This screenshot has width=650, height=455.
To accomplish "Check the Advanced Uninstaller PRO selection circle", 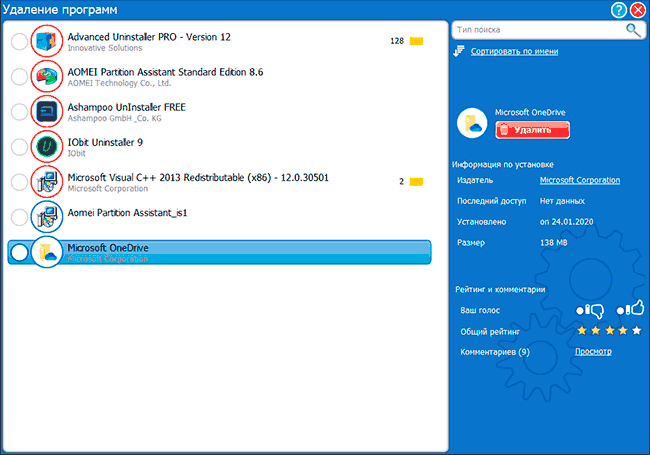I will pos(19,41).
